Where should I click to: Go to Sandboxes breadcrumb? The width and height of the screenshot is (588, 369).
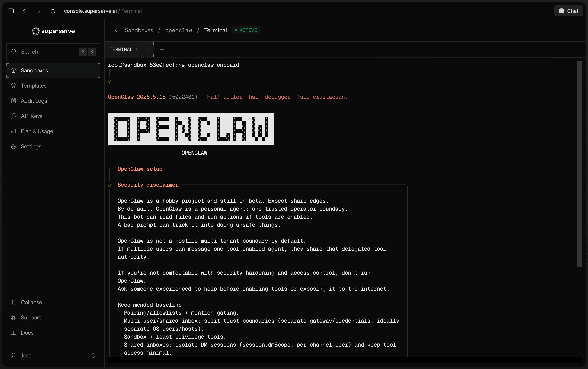pos(139,30)
